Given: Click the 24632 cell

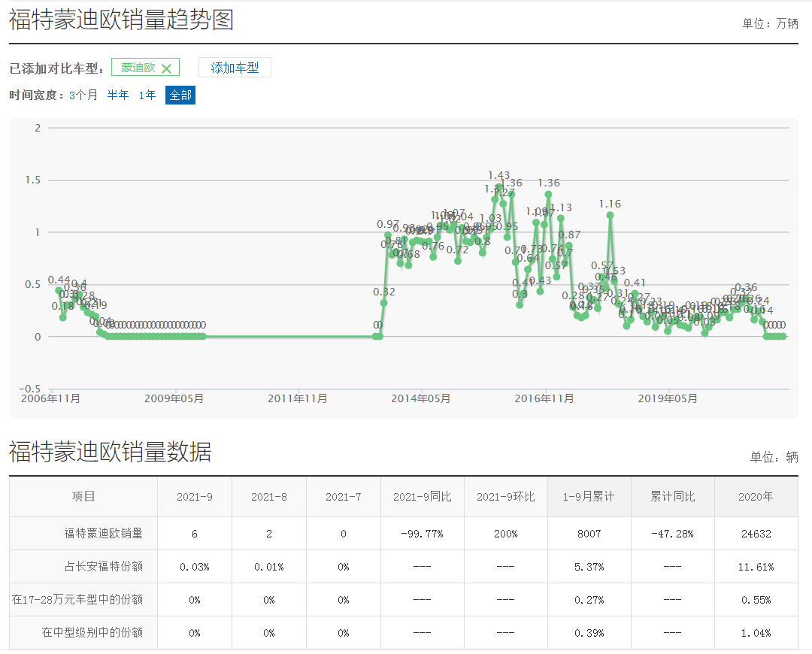Looking at the screenshot, I should click(756, 534).
